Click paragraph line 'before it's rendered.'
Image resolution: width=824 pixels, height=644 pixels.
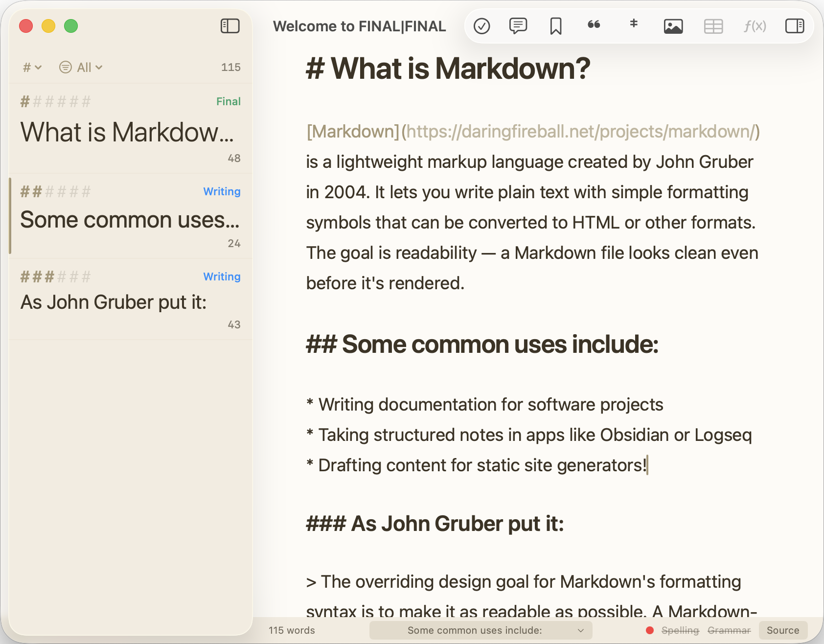[x=385, y=283]
